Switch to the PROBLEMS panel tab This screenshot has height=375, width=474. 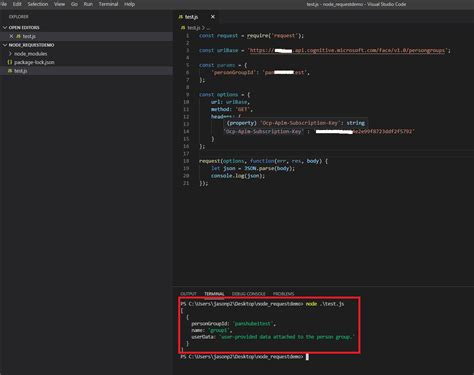click(x=283, y=294)
